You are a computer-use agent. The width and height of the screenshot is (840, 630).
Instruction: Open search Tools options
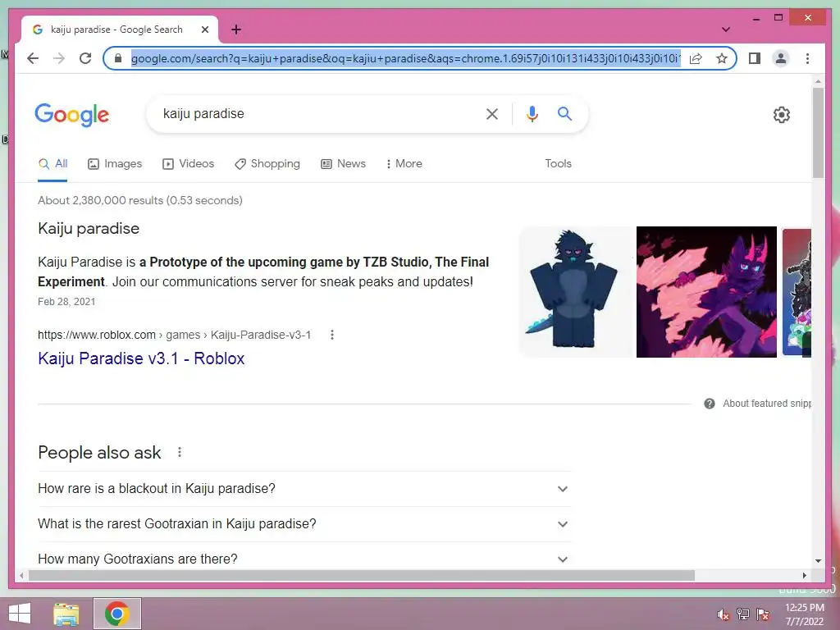(x=558, y=164)
